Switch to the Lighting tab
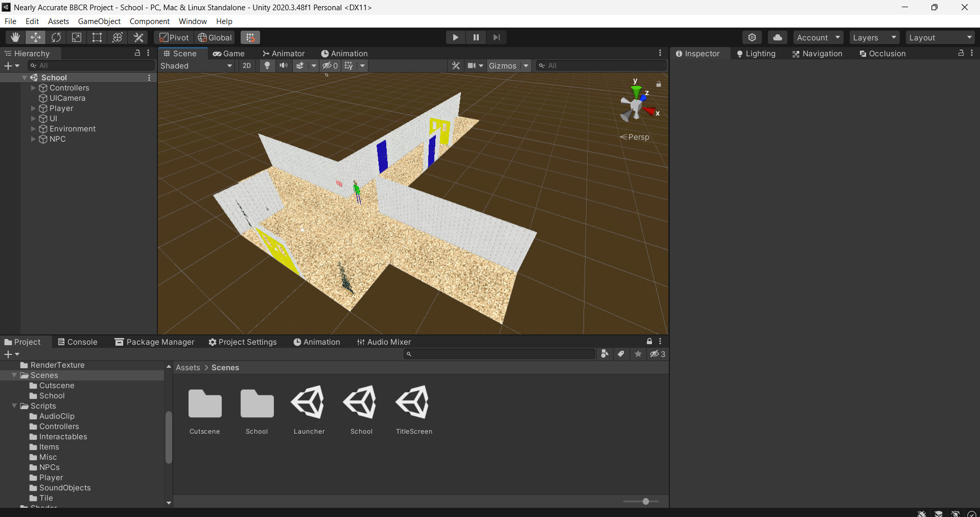The image size is (980, 517). [756, 53]
